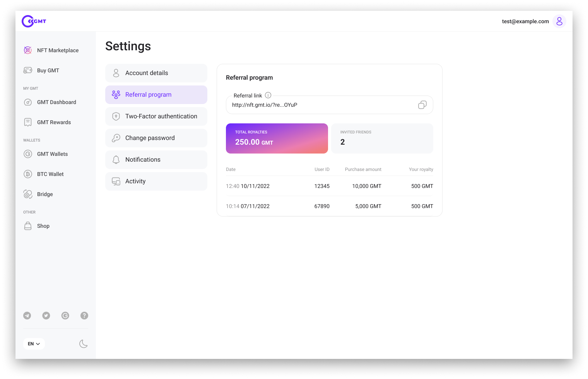This screenshot has height=379, width=588.
Task: Select the 5,000 GMT purchase amount
Action: click(x=368, y=206)
